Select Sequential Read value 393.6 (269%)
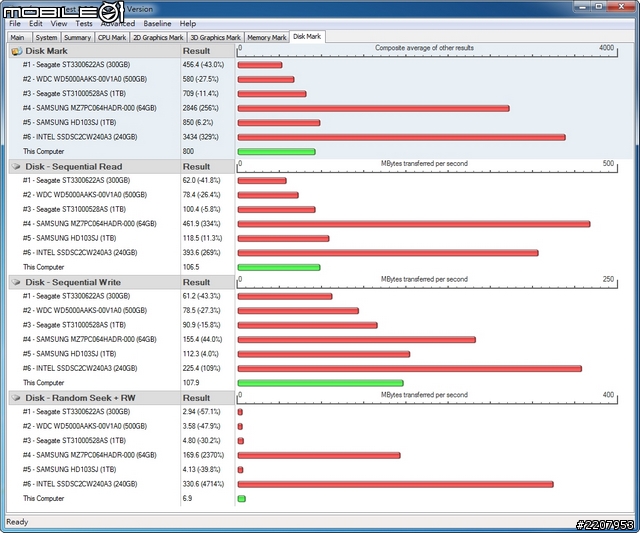The width and height of the screenshot is (640, 533). (x=201, y=252)
